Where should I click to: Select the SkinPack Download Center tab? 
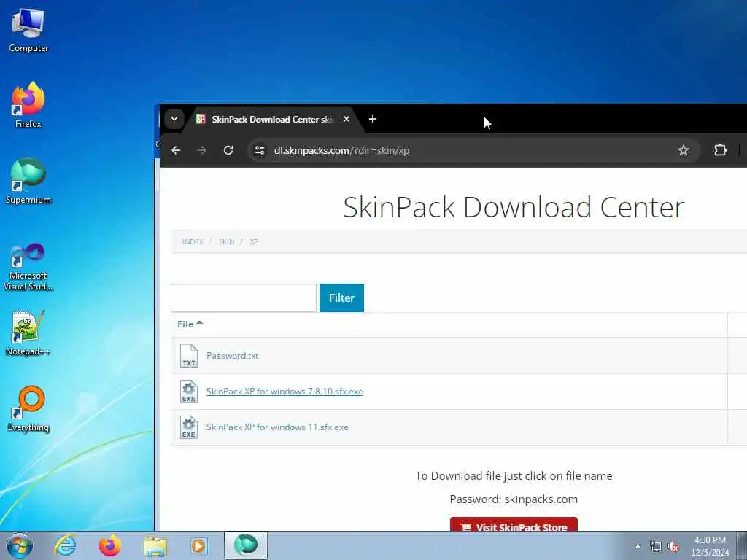pyautogui.click(x=272, y=119)
